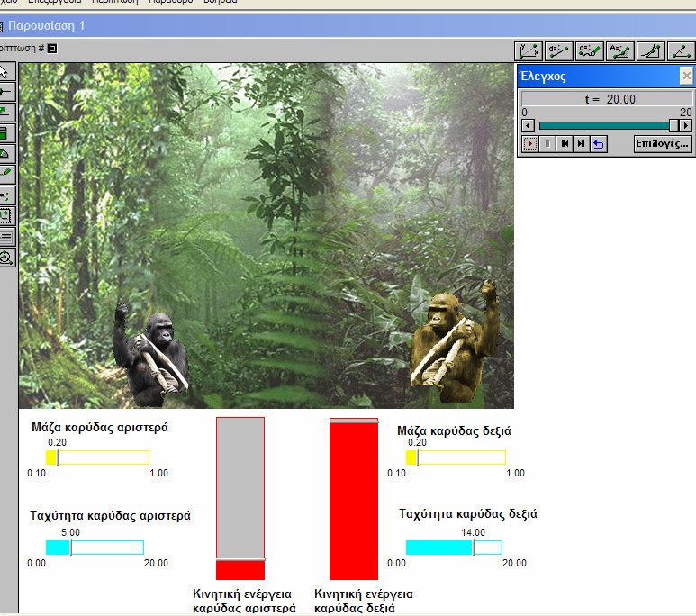The height and width of the screenshot is (616, 696).
Task: Select the point-on-line tool in left toolbar
Action: point(6,92)
